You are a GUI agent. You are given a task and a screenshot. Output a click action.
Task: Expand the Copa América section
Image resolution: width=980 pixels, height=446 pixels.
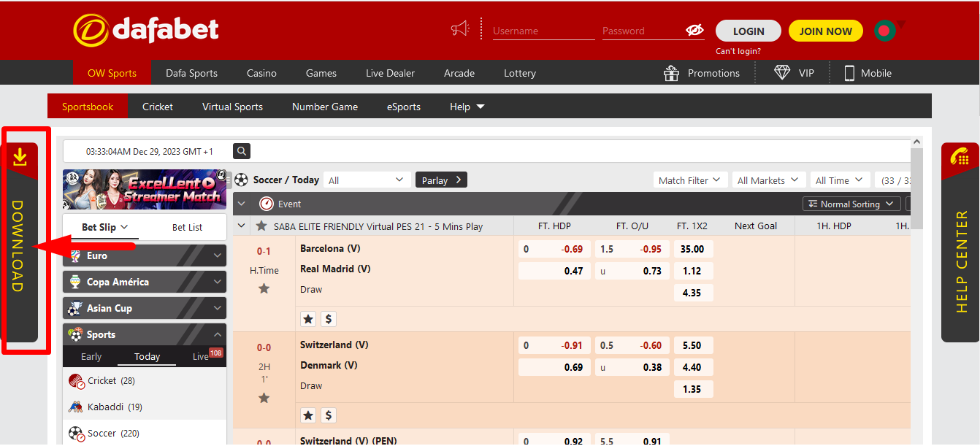[x=218, y=282]
